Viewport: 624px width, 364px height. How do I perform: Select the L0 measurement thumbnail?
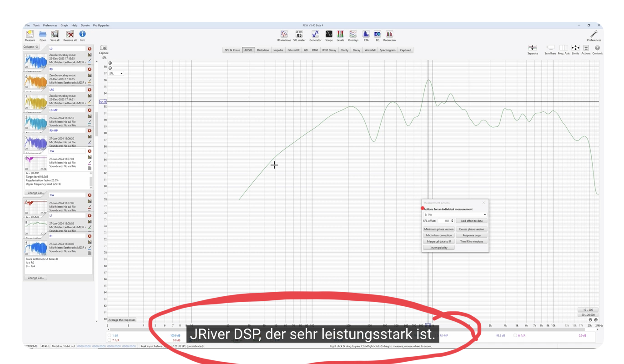[x=36, y=60]
